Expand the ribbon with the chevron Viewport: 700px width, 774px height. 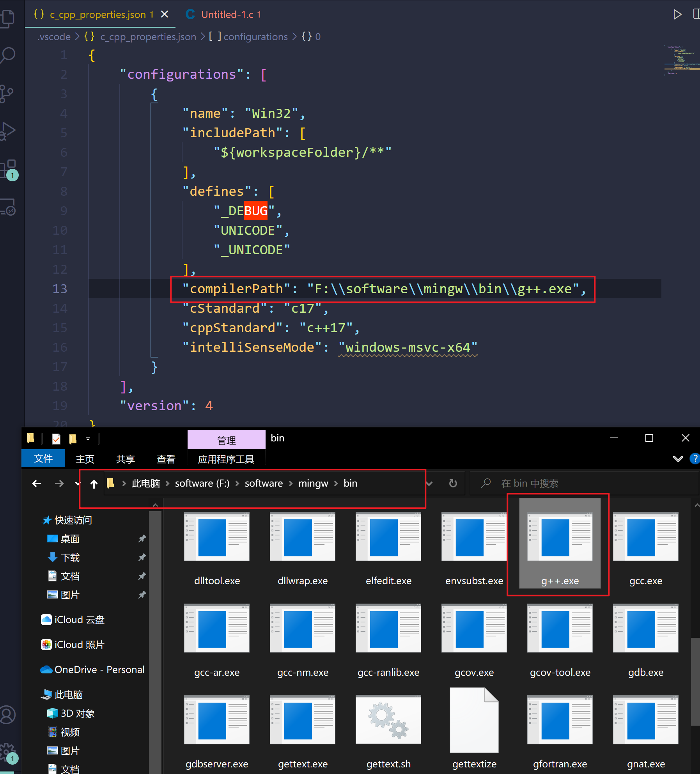pos(678,459)
